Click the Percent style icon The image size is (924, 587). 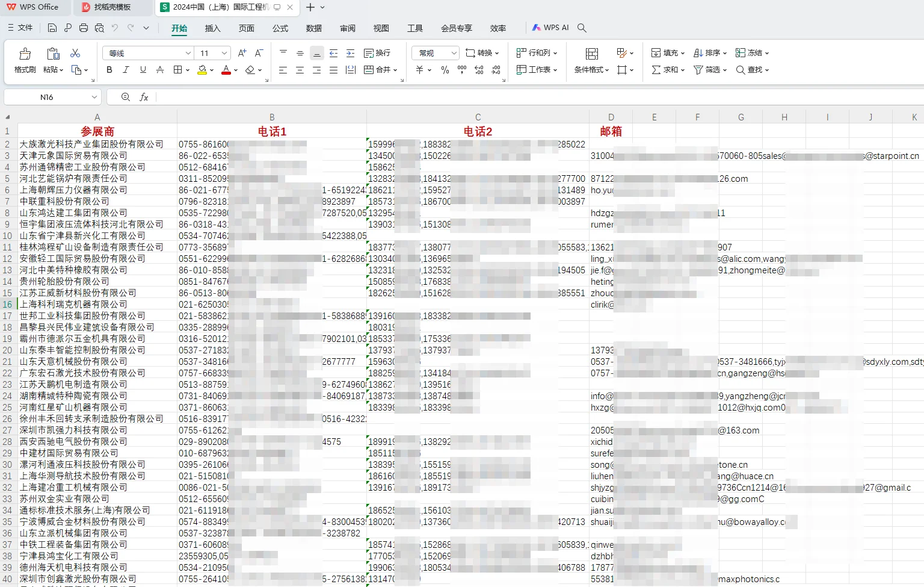tap(445, 70)
